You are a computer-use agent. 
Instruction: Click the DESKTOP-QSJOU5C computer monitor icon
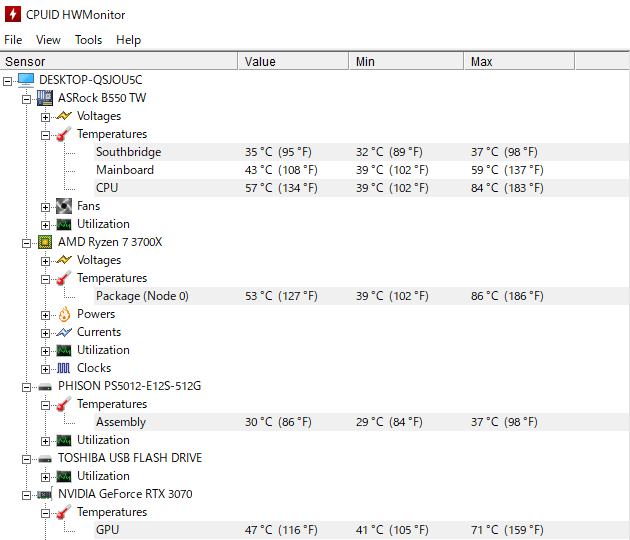26,80
